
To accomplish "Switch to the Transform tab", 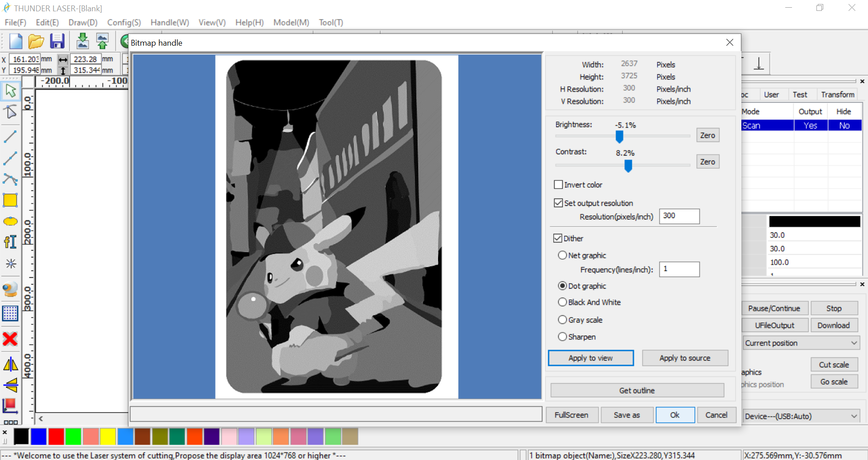I will pos(838,95).
